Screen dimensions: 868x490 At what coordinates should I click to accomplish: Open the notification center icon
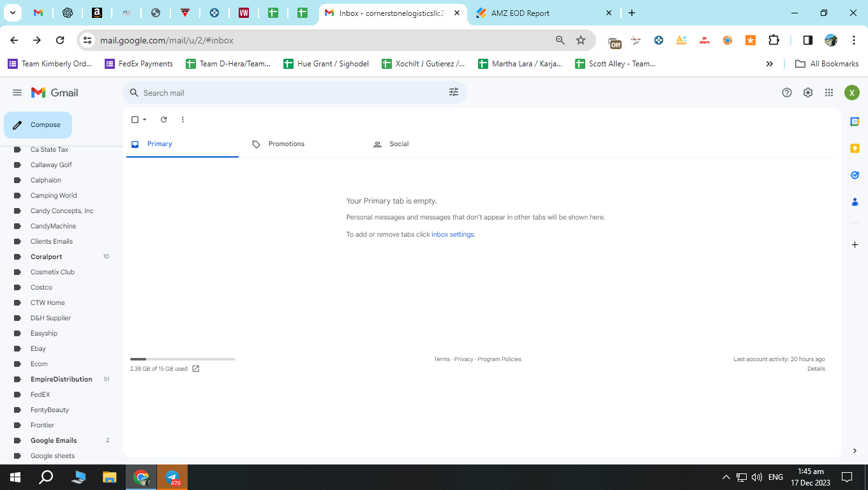(x=847, y=477)
